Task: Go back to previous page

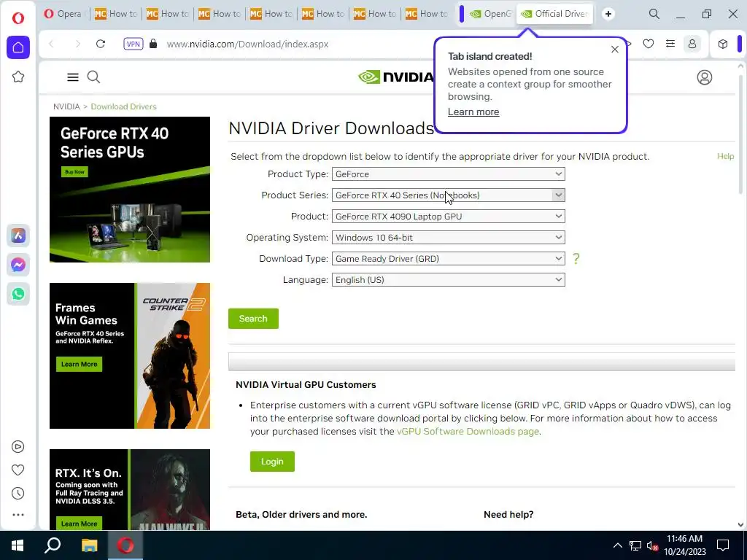Action: pyautogui.click(x=52, y=44)
